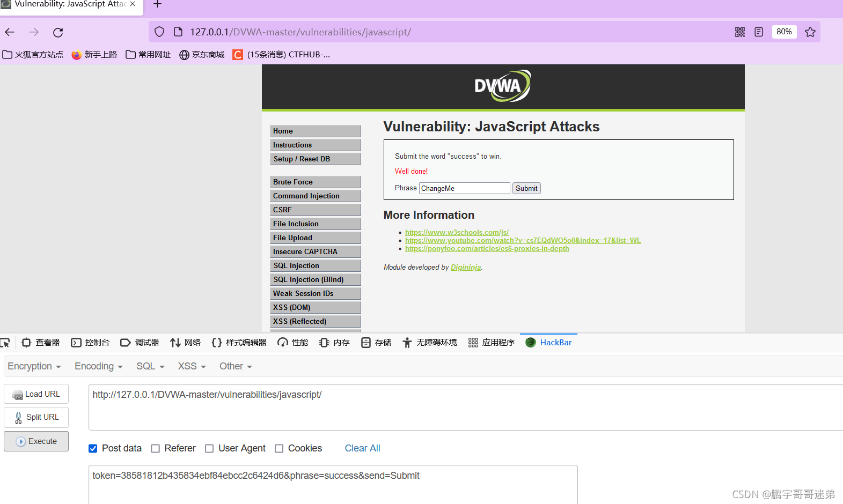843x504 pixels.
Task: Switch to the HackBar panel tab
Action: tap(548, 343)
